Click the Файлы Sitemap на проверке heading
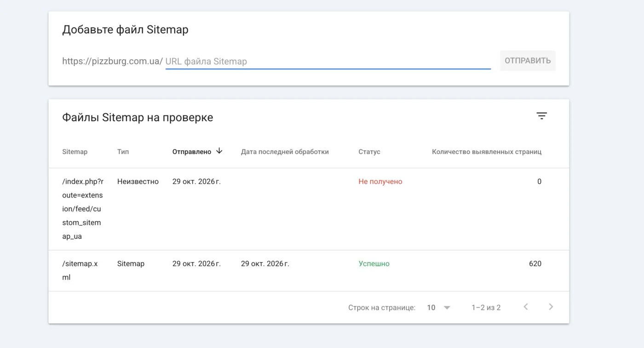The width and height of the screenshot is (644, 348). [138, 118]
